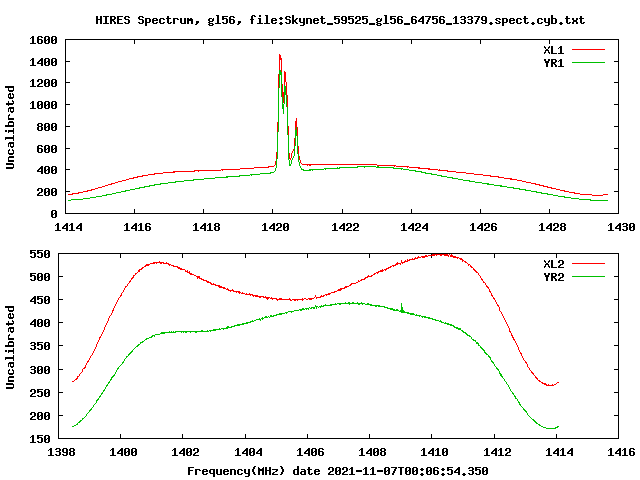Click the small green spike near 1409 MHz
This screenshot has width=640, height=480.
pos(402,306)
